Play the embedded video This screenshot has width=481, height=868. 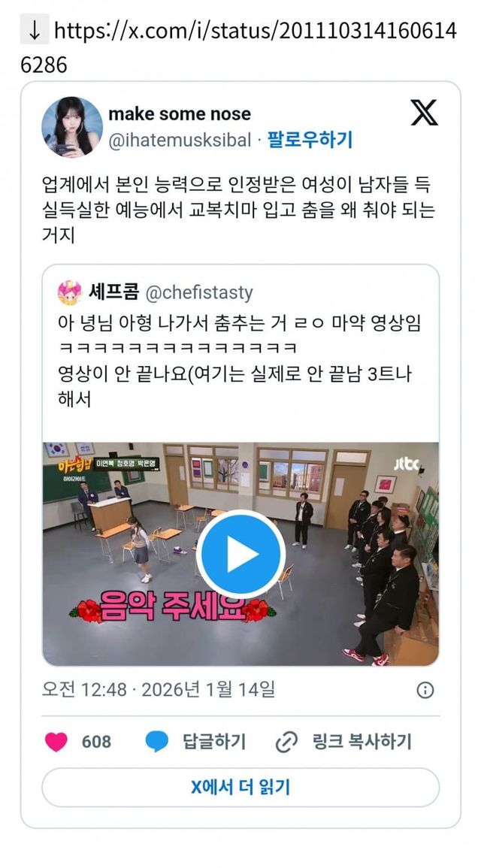click(x=240, y=554)
